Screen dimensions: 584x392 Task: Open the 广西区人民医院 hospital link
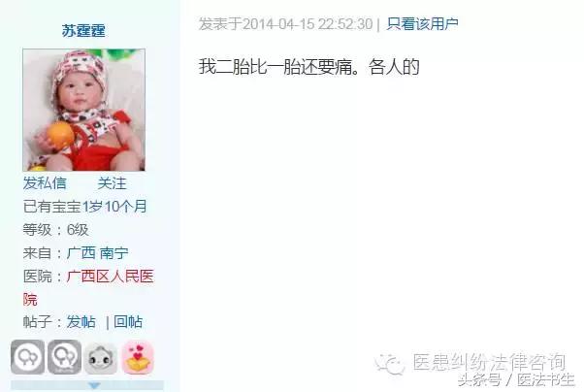click(x=88, y=287)
